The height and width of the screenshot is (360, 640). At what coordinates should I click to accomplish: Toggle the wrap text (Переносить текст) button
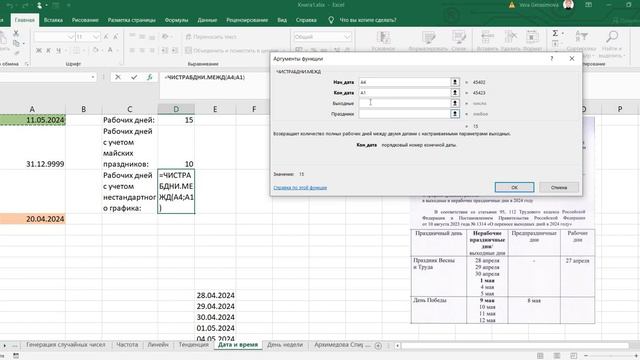click(x=211, y=37)
